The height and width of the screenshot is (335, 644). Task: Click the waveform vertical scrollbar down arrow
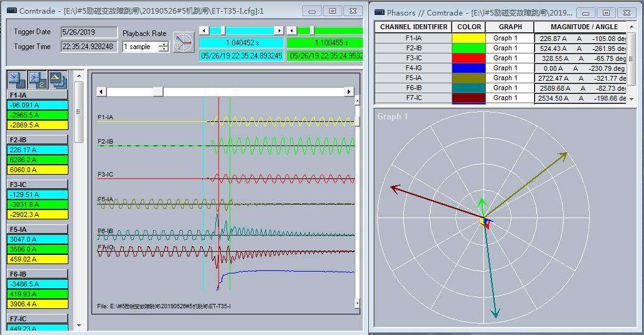point(357,304)
